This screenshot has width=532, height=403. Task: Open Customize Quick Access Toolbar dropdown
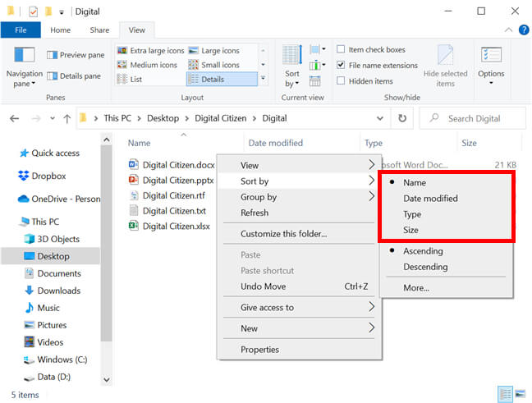coord(62,12)
